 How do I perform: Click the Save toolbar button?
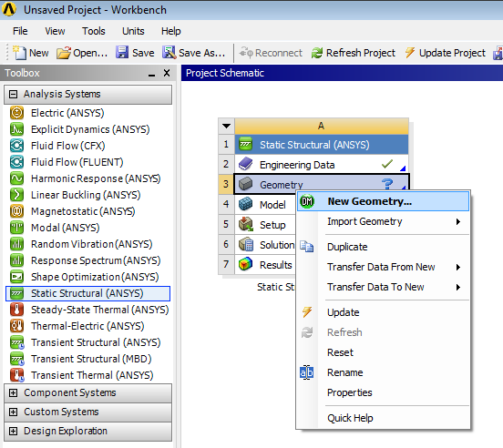tap(135, 53)
